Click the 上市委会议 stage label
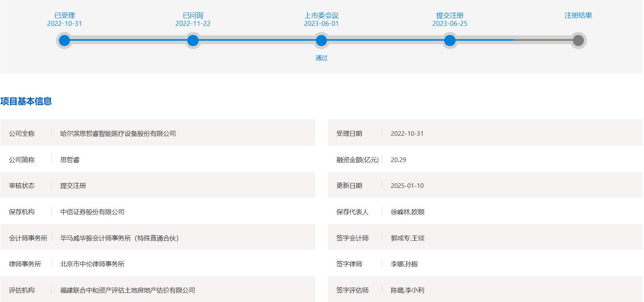644x302 pixels. (321, 16)
